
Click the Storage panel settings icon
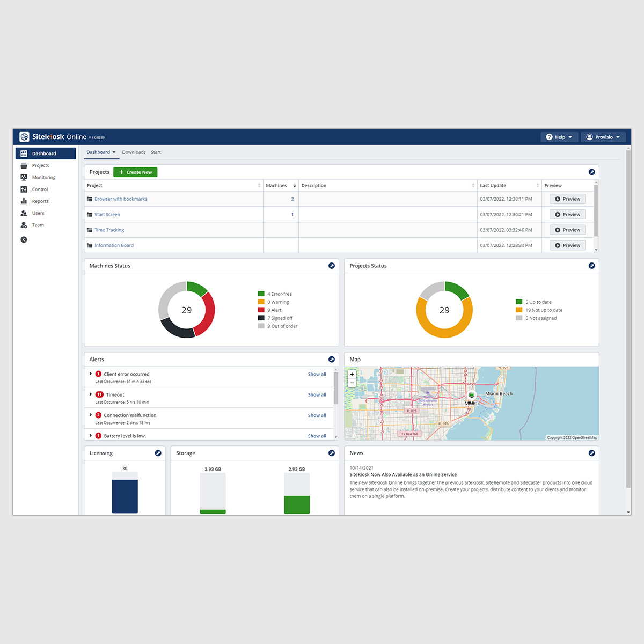click(x=332, y=453)
